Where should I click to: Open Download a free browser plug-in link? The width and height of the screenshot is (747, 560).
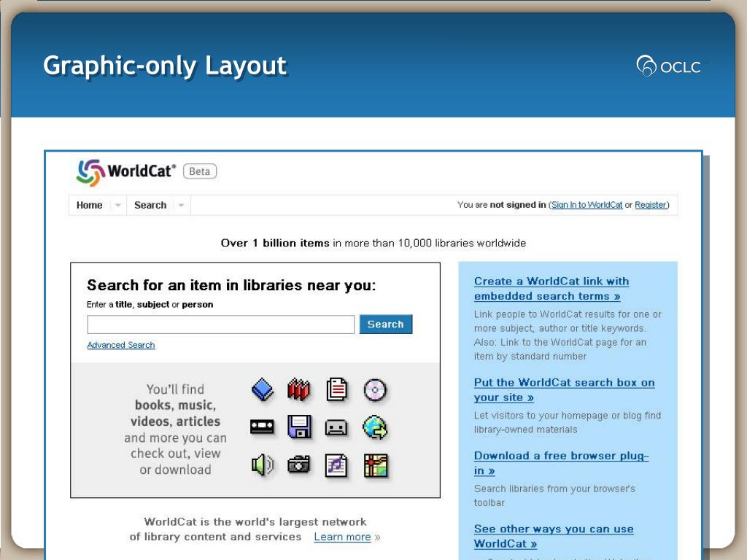click(x=561, y=463)
